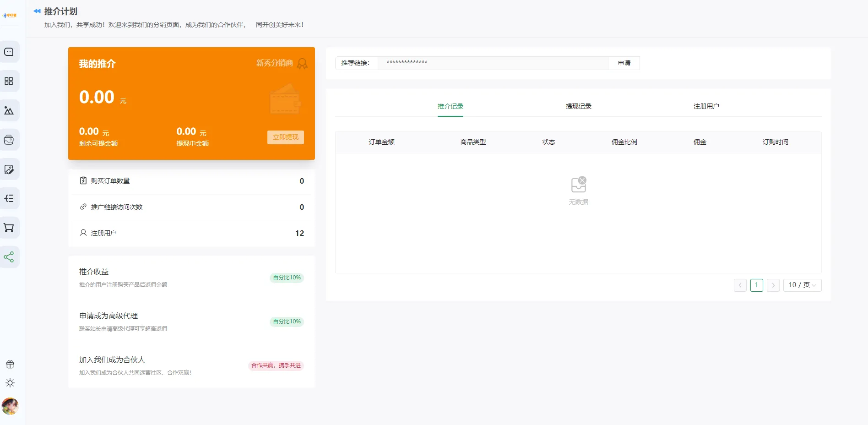Click the shopping cart sidebar icon

click(9, 228)
